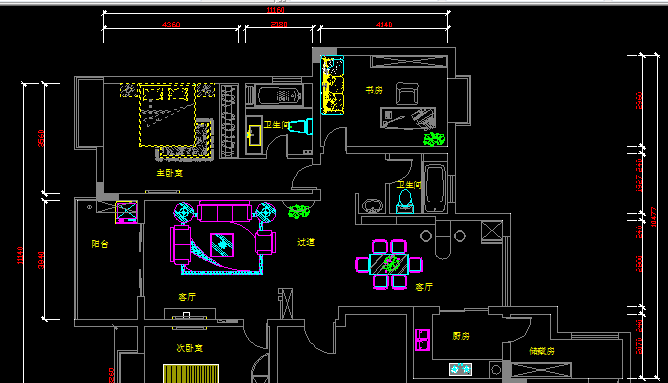Click the 3560 vertical dimension text
This screenshot has width=668, height=383.
(41, 138)
